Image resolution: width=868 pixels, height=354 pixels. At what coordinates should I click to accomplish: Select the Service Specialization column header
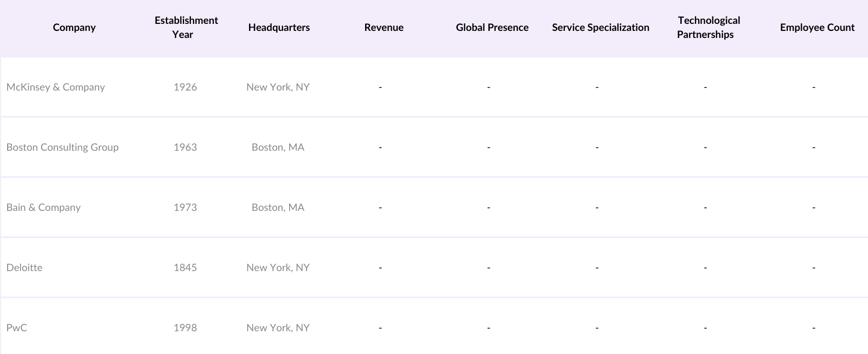[601, 28]
